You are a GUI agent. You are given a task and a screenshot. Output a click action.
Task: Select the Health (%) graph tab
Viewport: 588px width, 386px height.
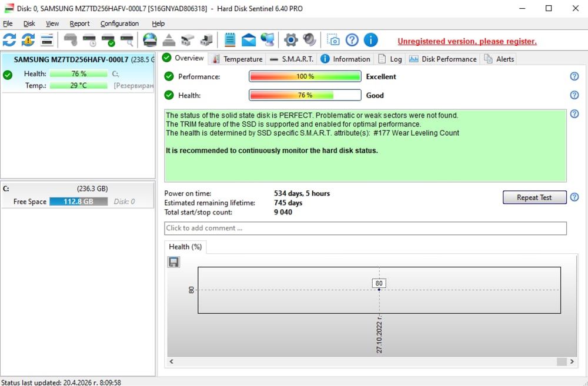coord(185,247)
